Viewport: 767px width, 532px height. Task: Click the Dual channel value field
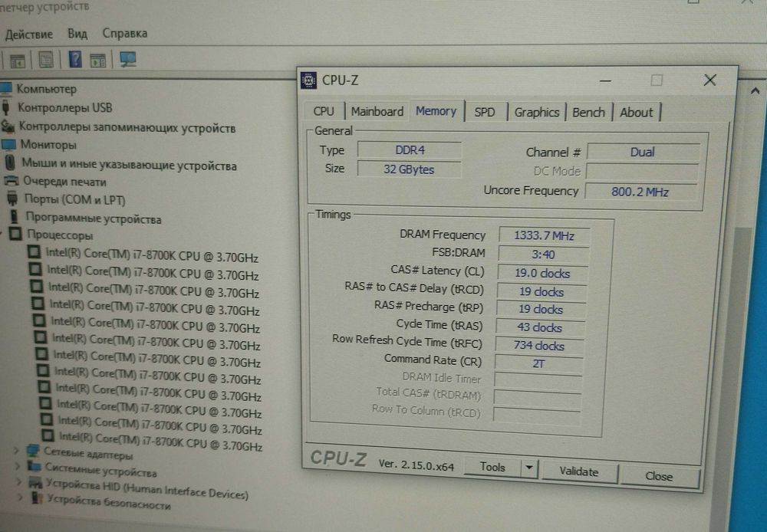[x=642, y=152]
